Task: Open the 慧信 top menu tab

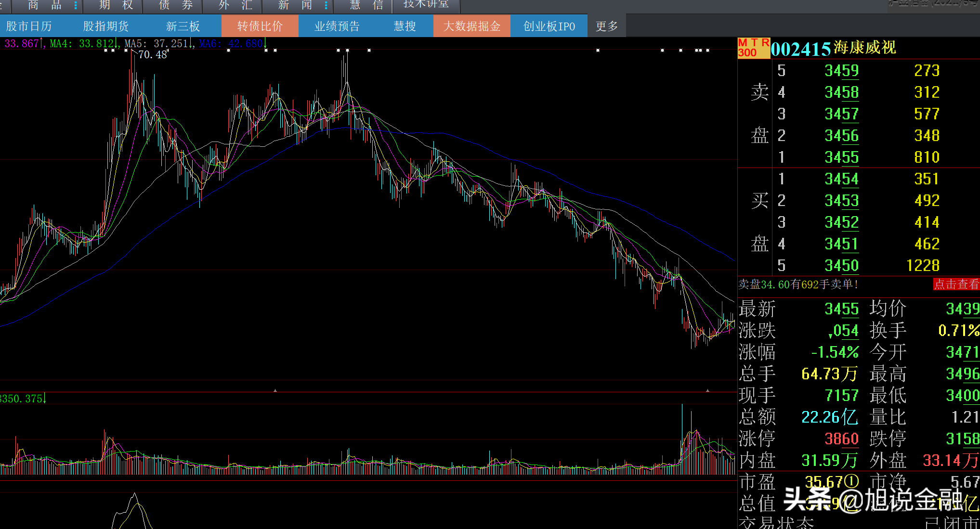Action: click(x=366, y=5)
